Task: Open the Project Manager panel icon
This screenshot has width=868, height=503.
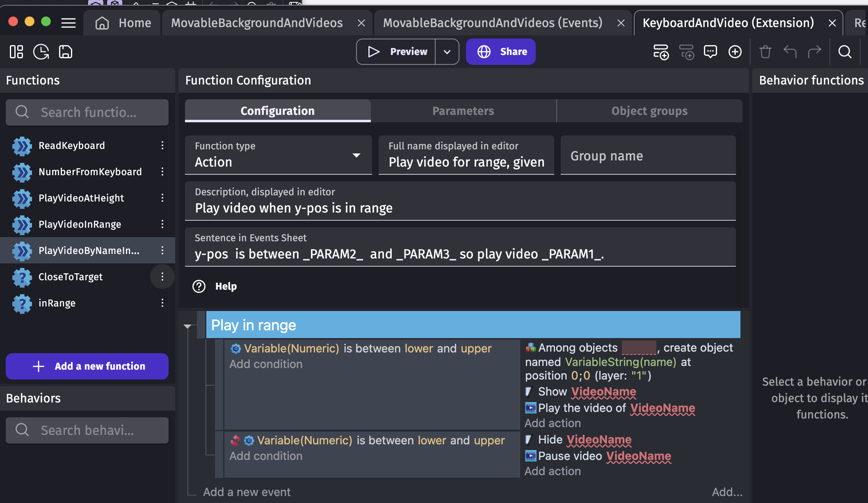Action: pyautogui.click(x=16, y=52)
